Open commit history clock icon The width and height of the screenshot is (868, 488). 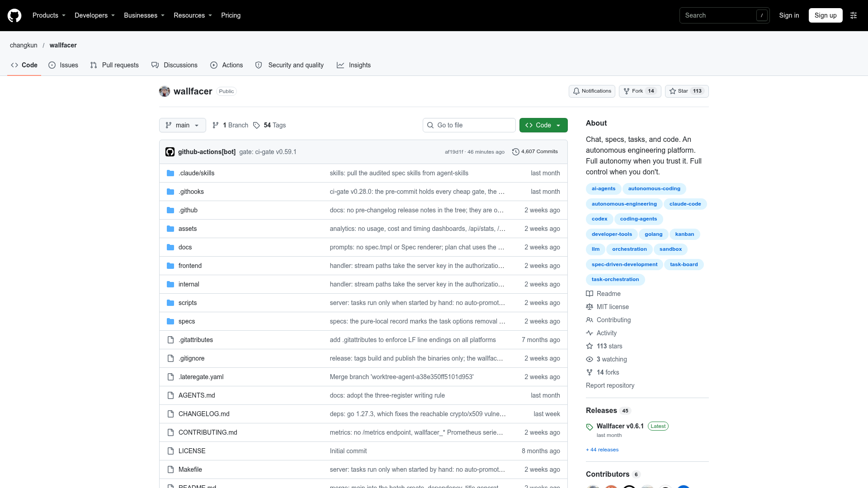click(x=515, y=152)
